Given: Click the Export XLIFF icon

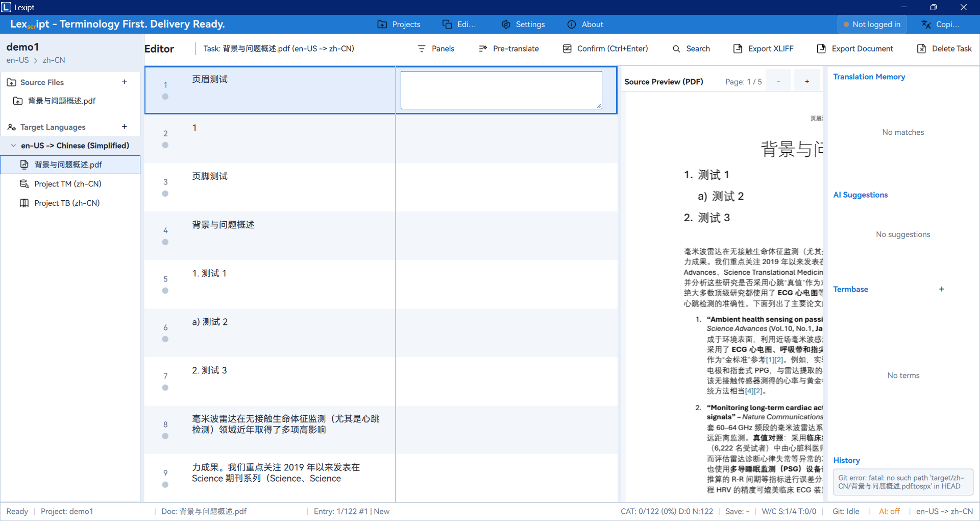Looking at the screenshot, I should (x=738, y=49).
